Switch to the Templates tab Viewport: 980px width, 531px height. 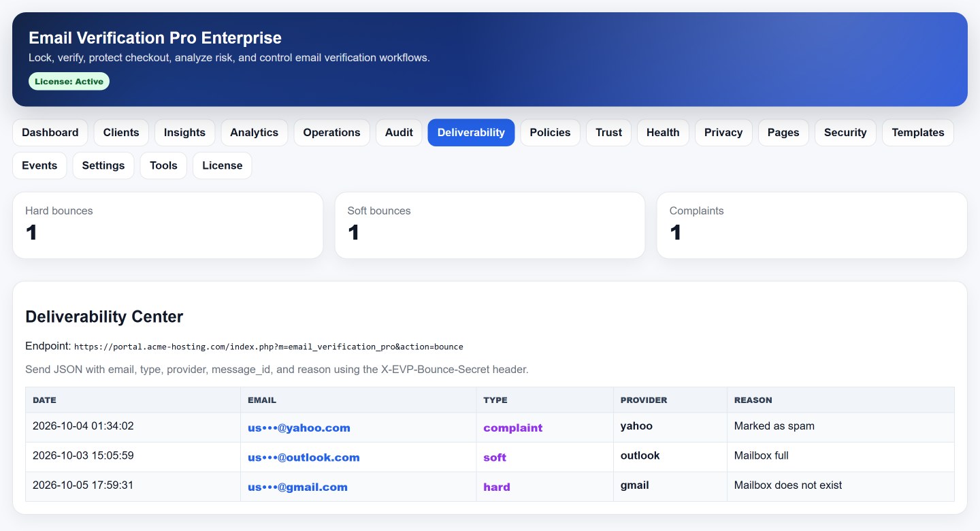point(918,133)
